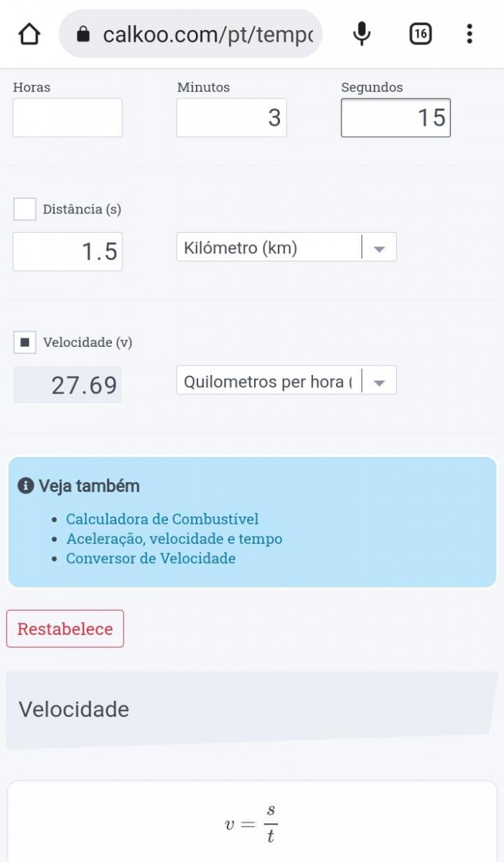Click the Minutos field showing 3
This screenshot has width=504, height=862.
pyautogui.click(x=231, y=118)
